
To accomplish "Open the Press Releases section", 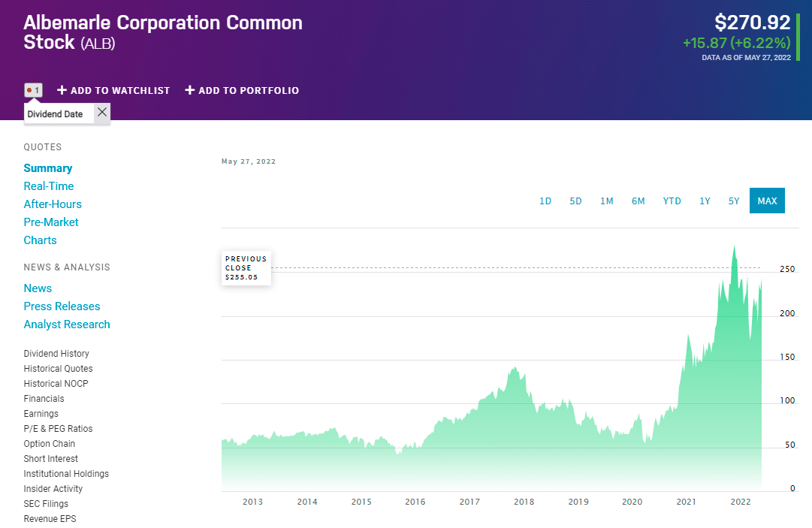I will (x=62, y=306).
